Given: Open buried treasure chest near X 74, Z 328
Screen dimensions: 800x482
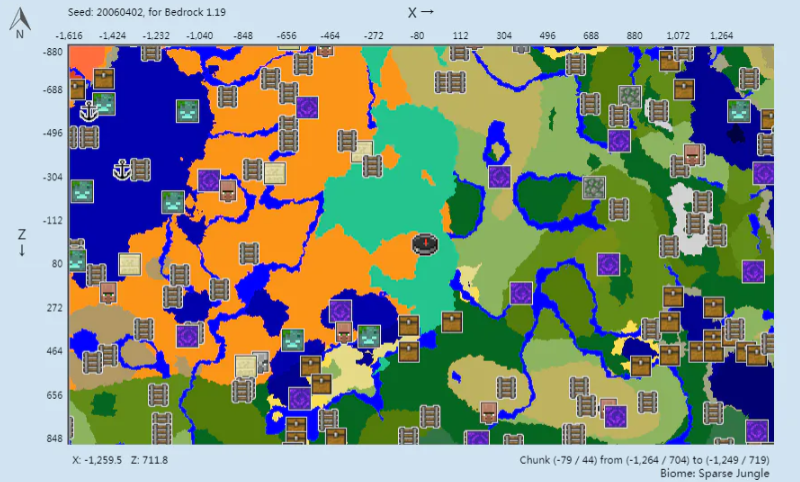Looking at the screenshot, I should click(x=452, y=322).
